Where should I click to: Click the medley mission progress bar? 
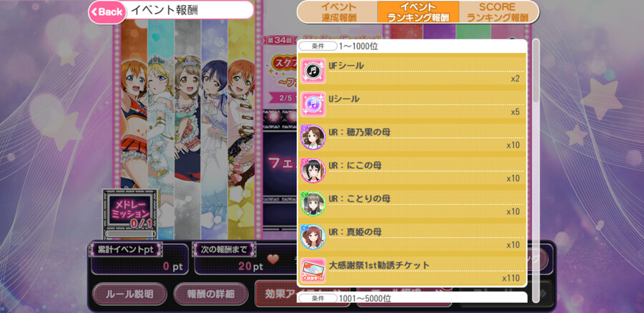[x=130, y=234]
